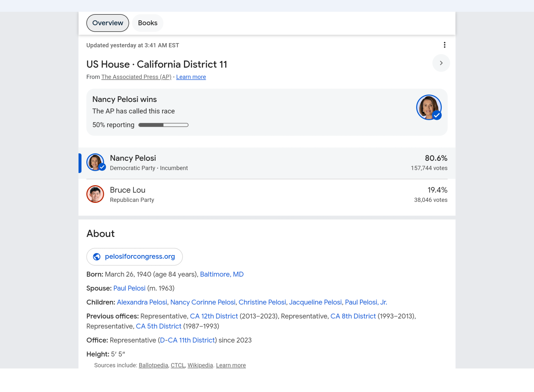Viewport: 534px width, 392px height.
Task: Expand election results with the right chevron
Action: pos(441,63)
